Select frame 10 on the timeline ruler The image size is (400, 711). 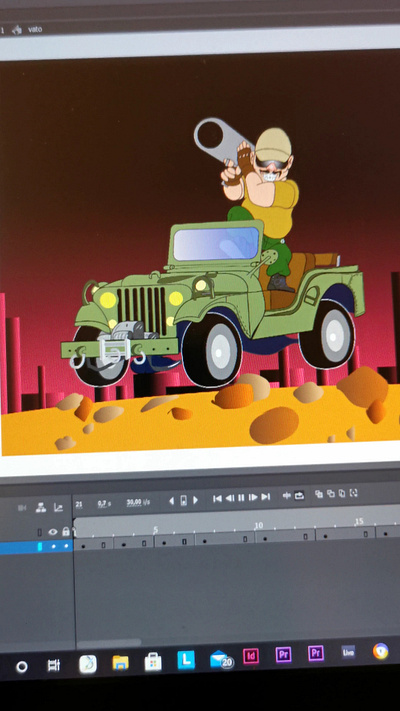tap(259, 525)
